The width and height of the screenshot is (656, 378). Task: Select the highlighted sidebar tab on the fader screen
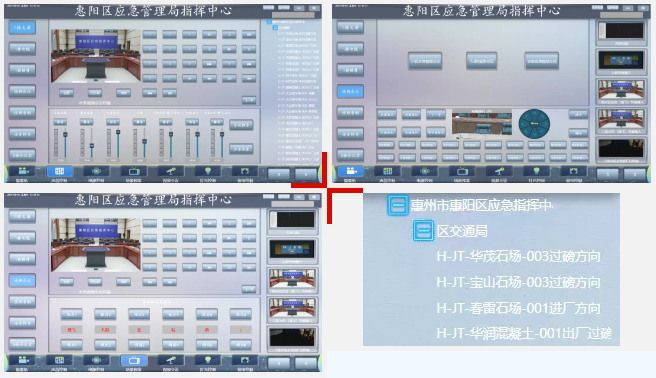coord(23,28)
